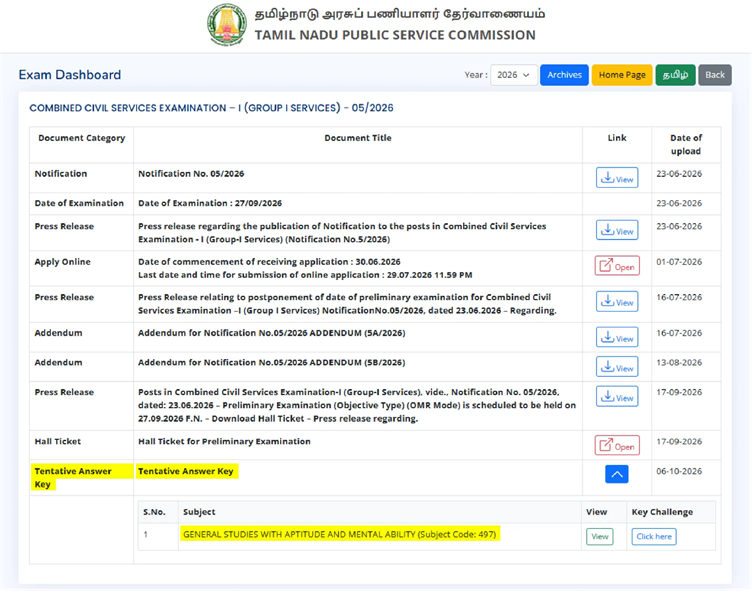Image resolution: width=752 pixels, height=591 pixels.
Task: Open the Apply Online link
Action: click(617, 266)
